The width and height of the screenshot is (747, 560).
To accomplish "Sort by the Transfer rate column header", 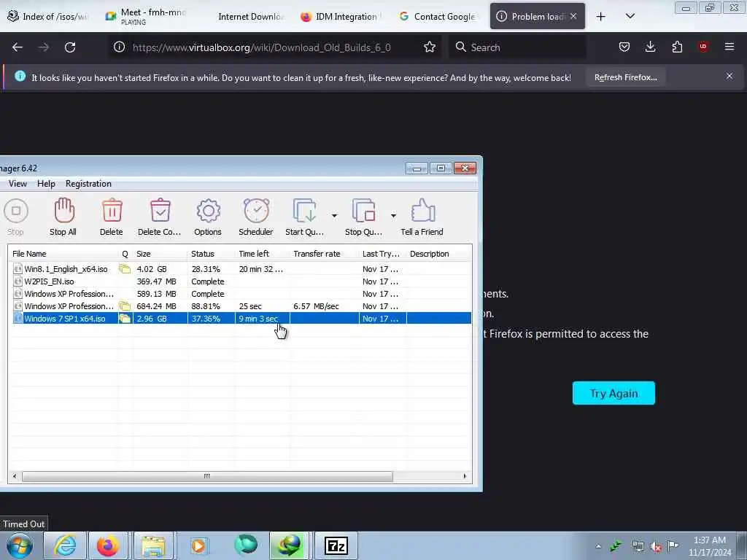I will [325, 254].
